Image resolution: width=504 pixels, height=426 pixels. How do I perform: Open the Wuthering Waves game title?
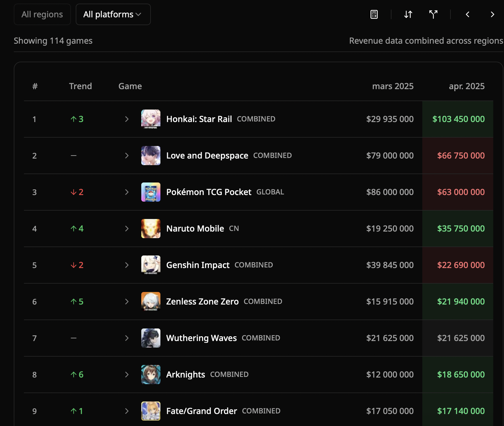[x=201, y=338]
